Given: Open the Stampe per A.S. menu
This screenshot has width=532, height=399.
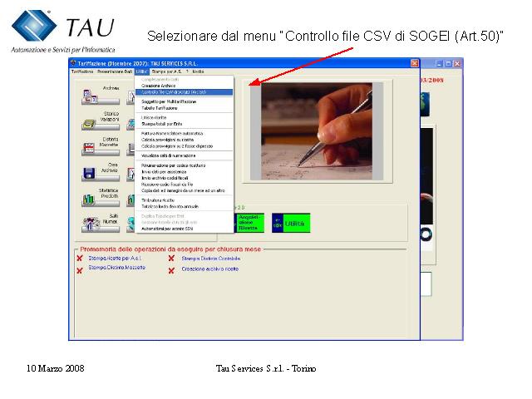Looking at the screenshot, I should pos(166,71).
